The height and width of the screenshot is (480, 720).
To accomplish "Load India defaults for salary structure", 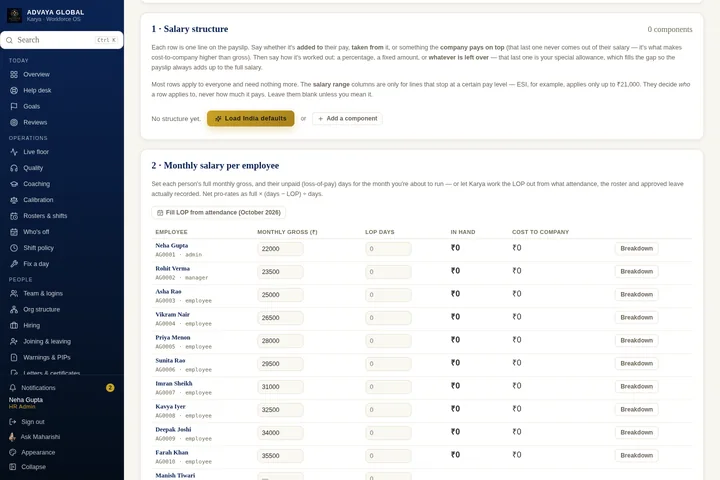I will point(251,119).
